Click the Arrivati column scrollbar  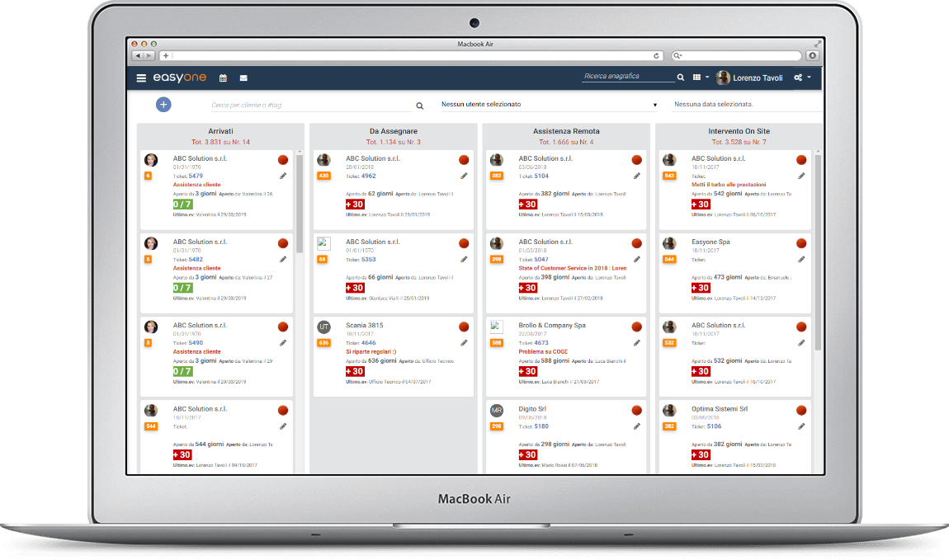click(x=299, y=204)
